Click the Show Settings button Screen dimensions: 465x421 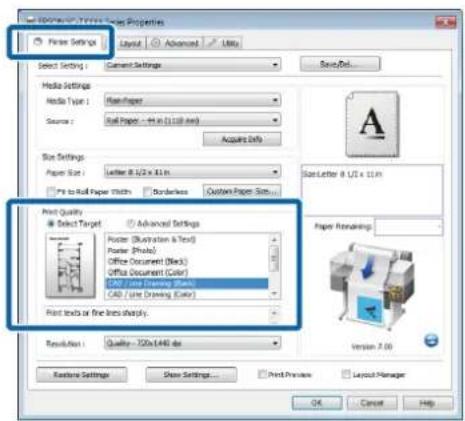tap(191, 375)
